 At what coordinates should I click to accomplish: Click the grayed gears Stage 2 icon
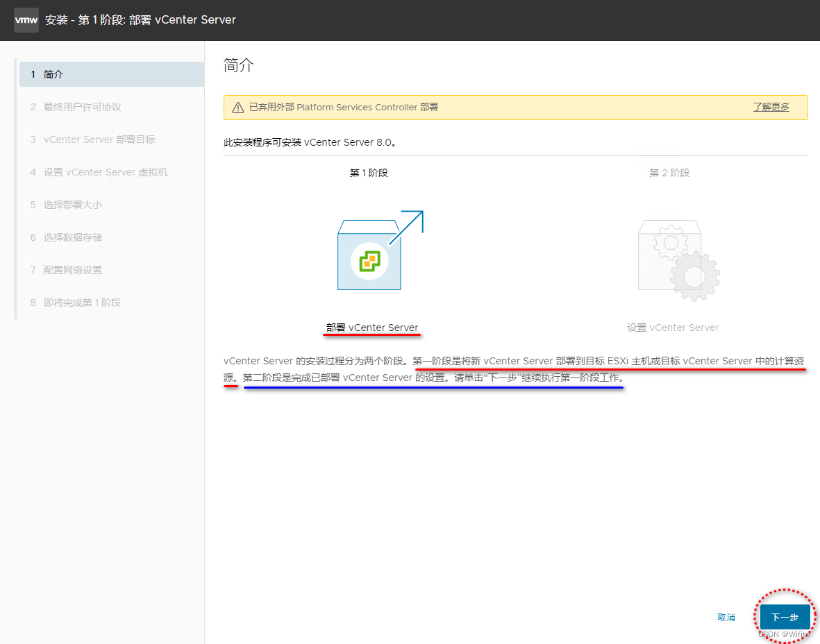(x=679, y=260)
